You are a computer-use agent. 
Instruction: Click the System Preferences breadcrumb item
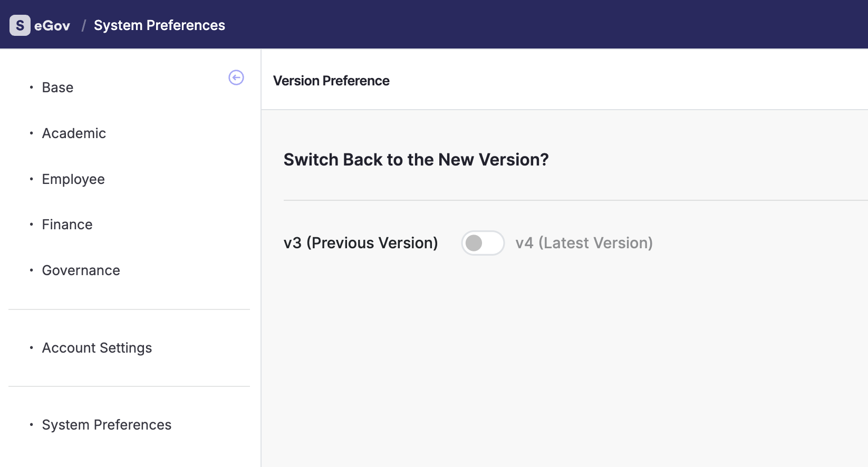[x=159, y=25]
